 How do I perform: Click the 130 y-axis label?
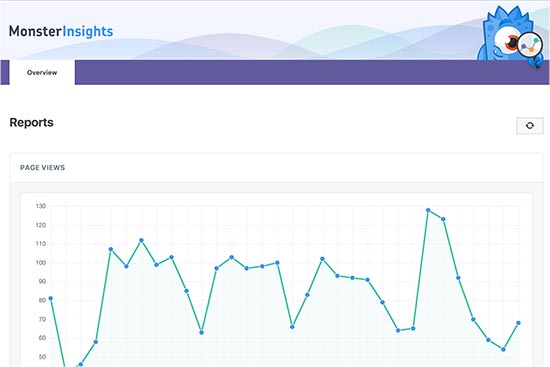click(x=41, y=206)
